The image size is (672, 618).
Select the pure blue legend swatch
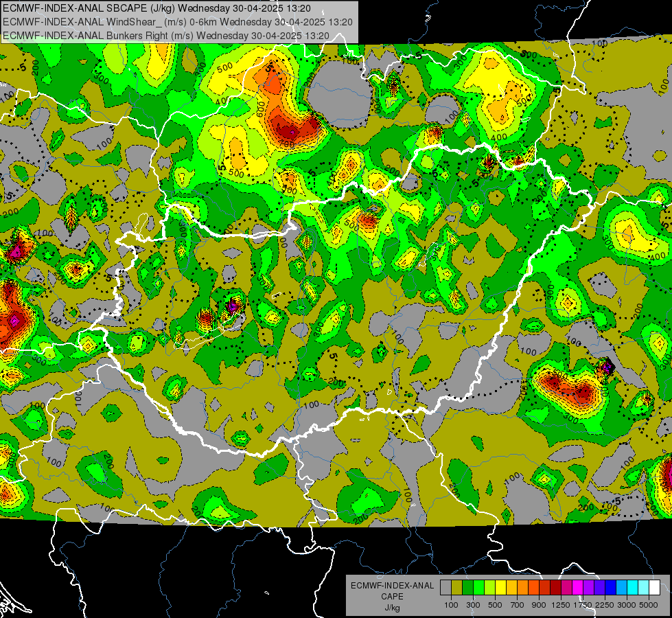pos(611,587)
